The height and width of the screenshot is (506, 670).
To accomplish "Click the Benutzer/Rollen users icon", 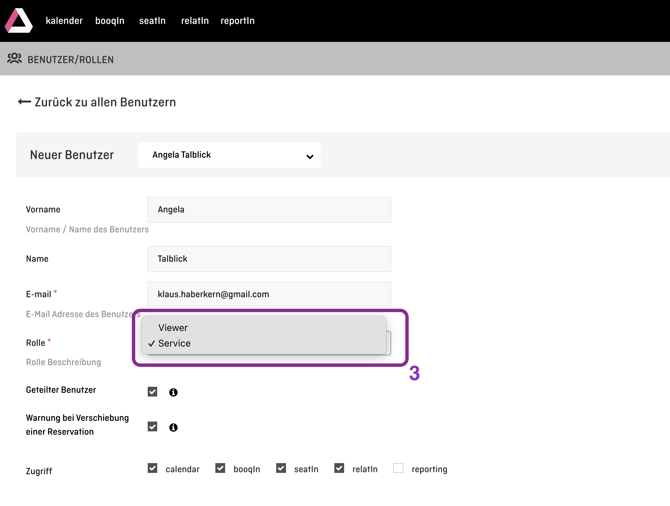I will click(x=14, y=59).
